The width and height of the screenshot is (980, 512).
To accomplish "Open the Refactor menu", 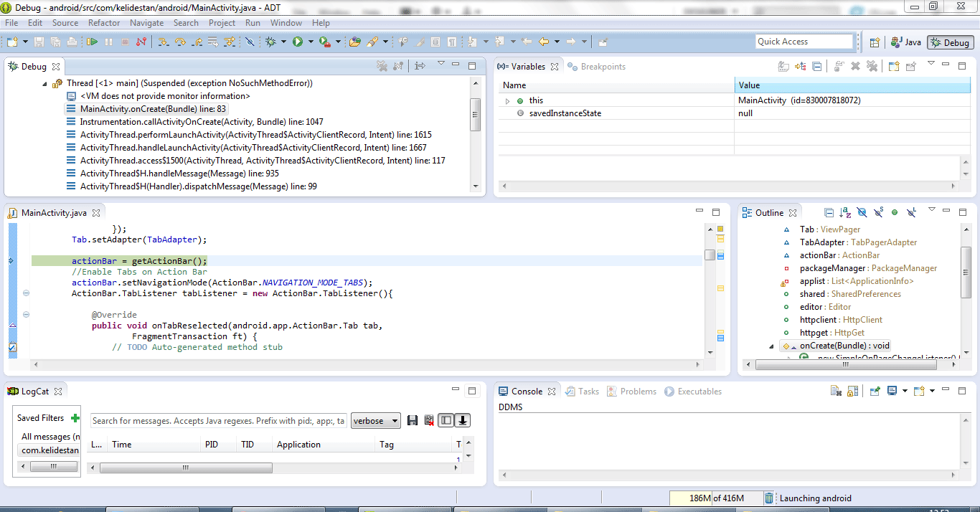I will 104,23.
